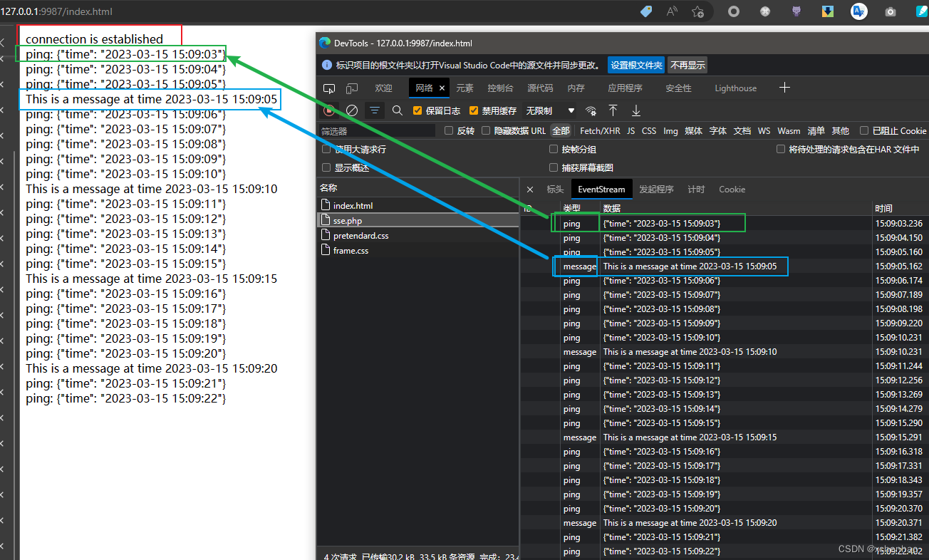Open 内存 tab
The width and height of the screenshot is (929, 560).
[576, 88]
